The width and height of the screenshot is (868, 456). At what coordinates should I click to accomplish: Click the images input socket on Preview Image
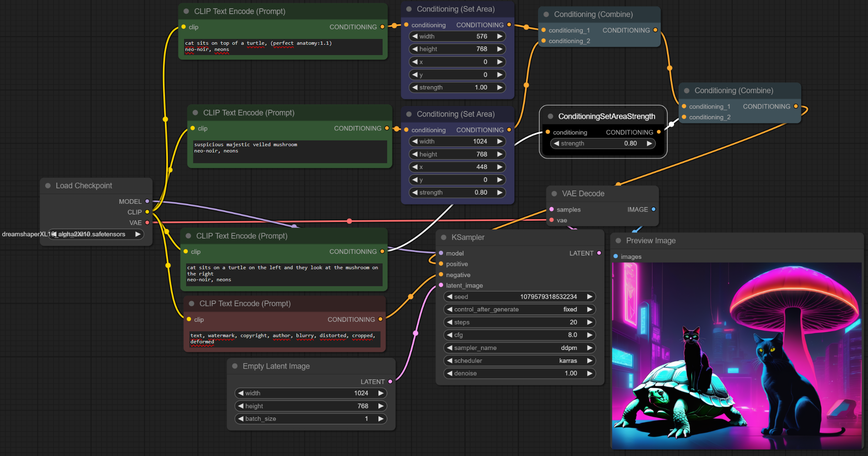click(616, 256)
